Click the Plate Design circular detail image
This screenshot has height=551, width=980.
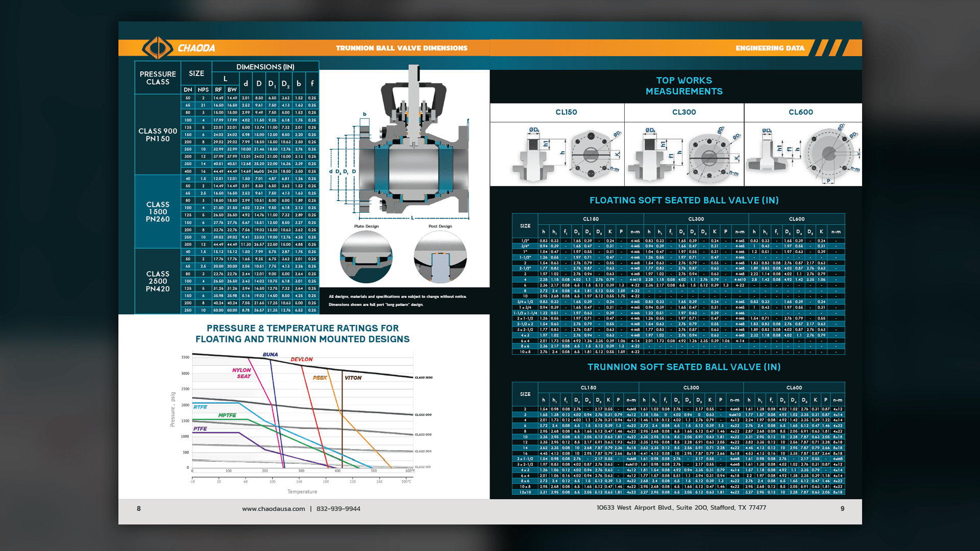366,257
